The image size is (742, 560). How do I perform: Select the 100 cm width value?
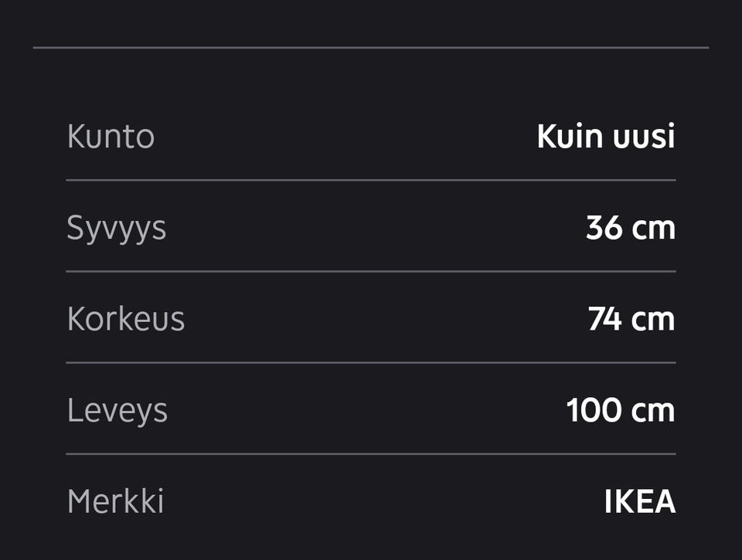tap(621, 410)
